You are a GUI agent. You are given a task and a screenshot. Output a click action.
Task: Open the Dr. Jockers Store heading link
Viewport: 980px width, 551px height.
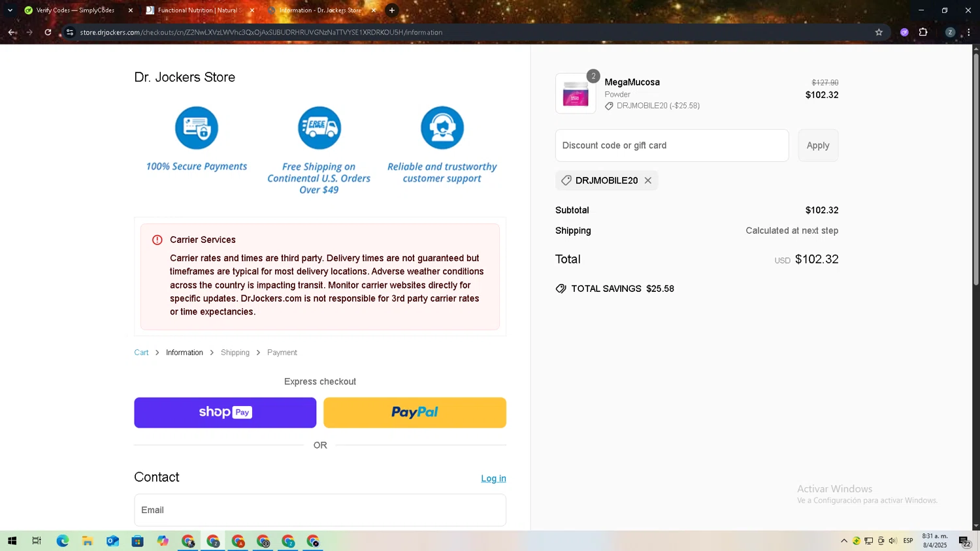click(185, 77)
